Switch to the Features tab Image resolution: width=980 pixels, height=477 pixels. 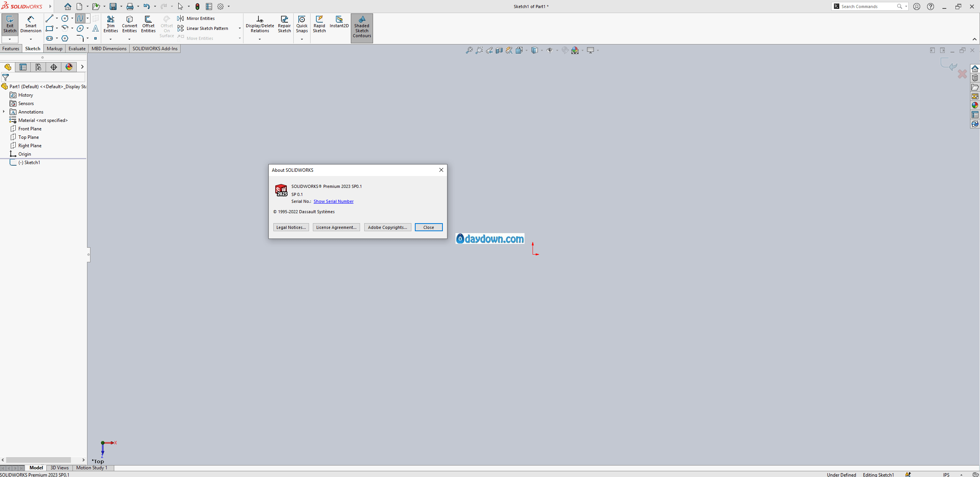click(x=11, y=49)
